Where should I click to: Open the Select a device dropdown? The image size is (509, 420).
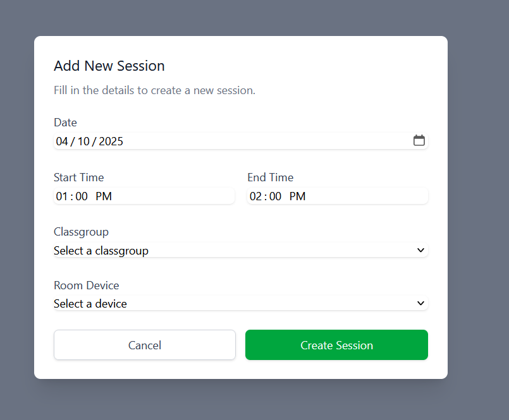(x=241, y=304)
